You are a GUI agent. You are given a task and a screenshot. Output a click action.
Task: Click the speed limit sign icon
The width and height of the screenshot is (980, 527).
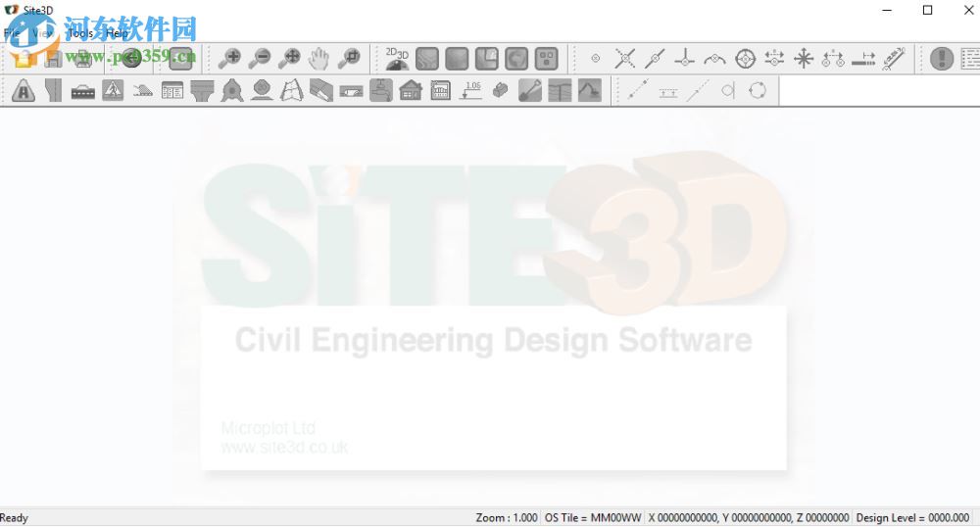(262, 90)
